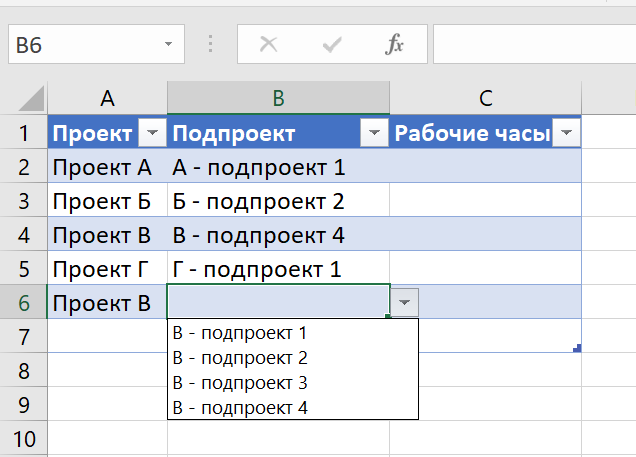Select cell containing 'Проект Г'
Screen dimensions: 636x457
107,269
